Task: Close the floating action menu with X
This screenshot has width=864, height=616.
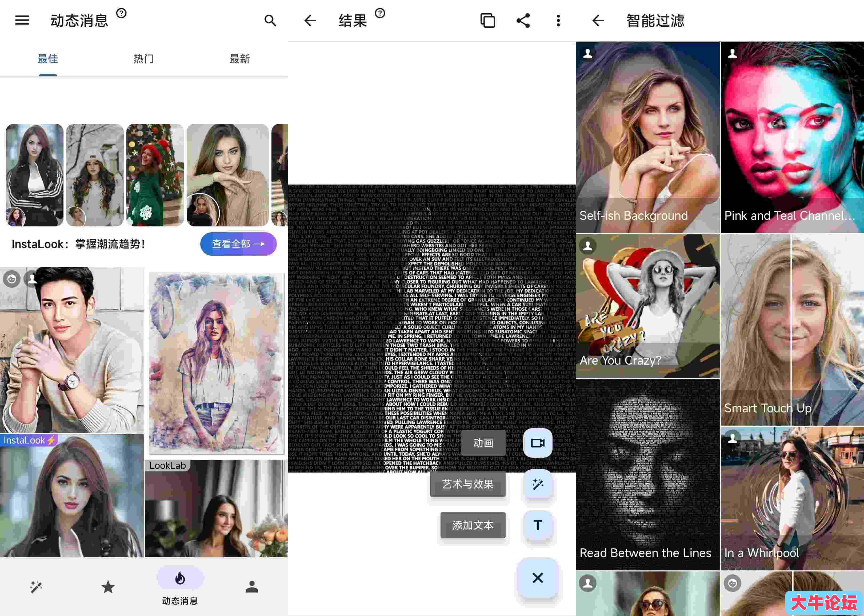Action: pos(537,578)
